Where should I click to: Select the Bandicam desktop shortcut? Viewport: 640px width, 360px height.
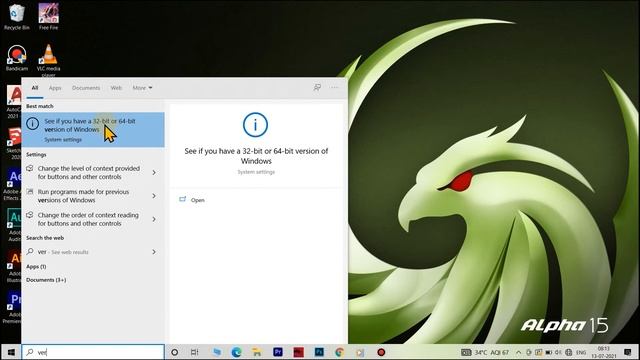[16, 58]
